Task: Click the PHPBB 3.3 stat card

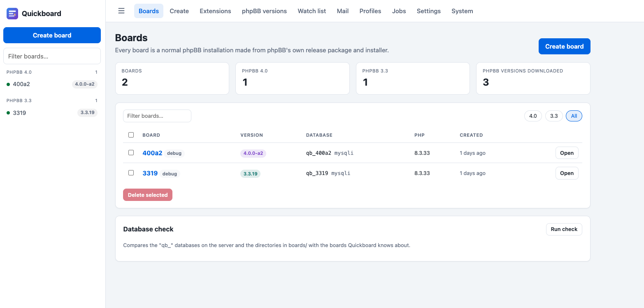Action: click(413, 78)
